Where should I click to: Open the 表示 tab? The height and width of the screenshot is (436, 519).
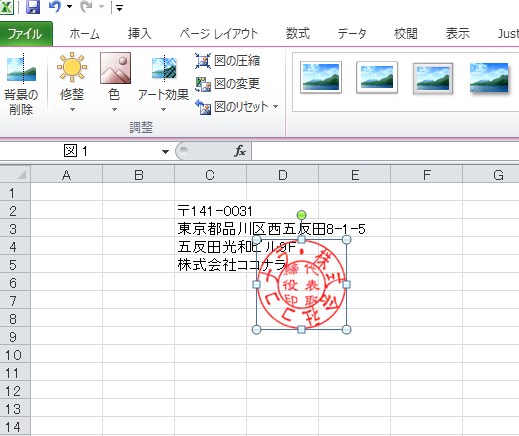458,34
